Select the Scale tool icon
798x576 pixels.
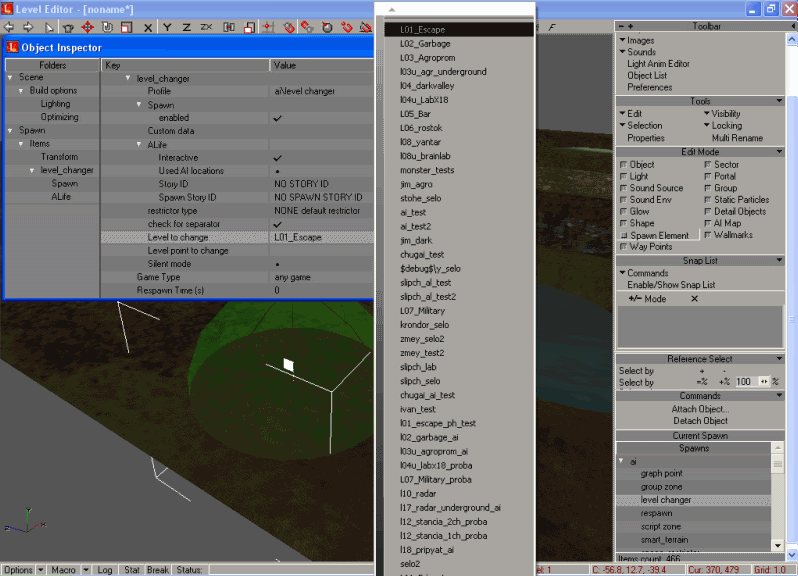127,27
